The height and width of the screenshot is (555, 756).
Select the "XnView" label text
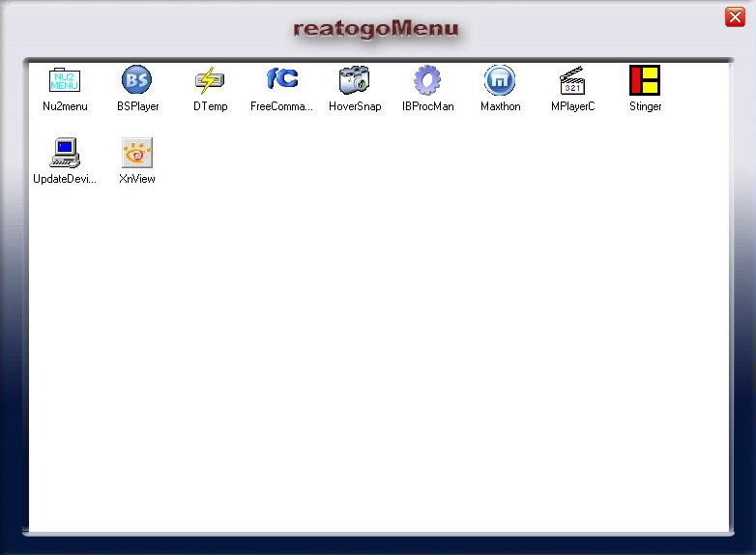(x=137, y=179)
